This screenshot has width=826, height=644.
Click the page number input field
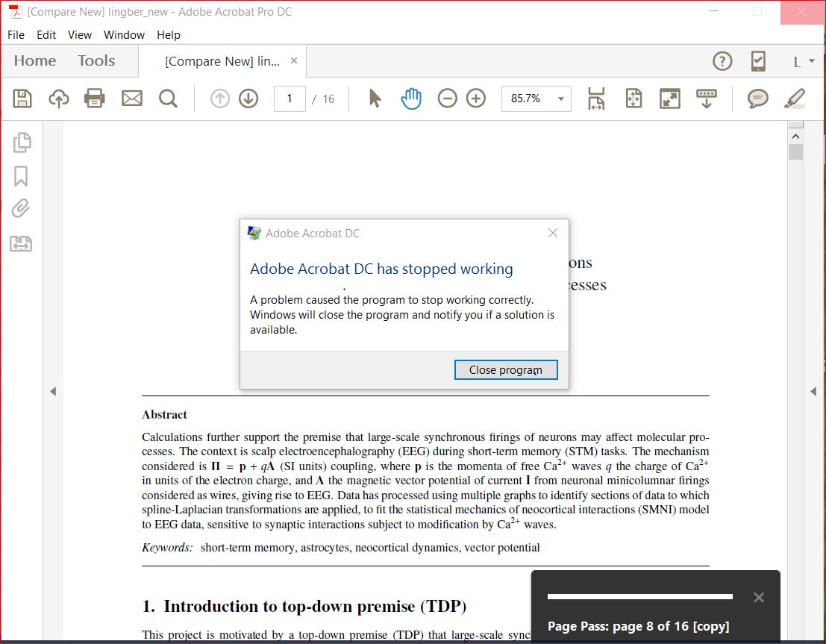[x=290, y=99]
